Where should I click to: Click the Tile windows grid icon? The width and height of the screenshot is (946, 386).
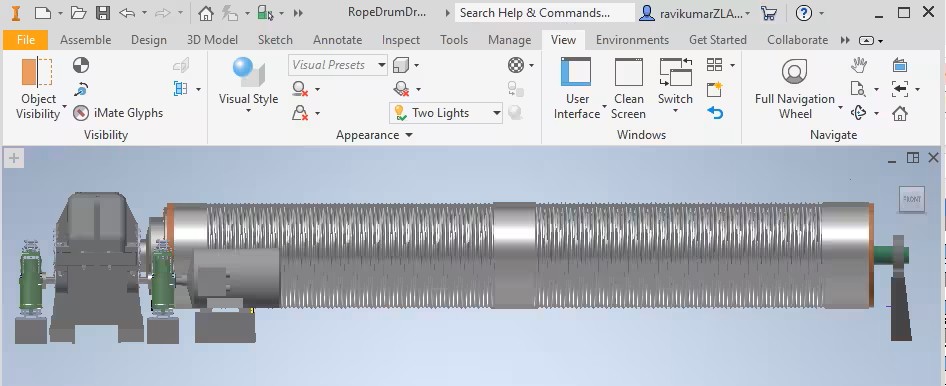pos(714,65)
